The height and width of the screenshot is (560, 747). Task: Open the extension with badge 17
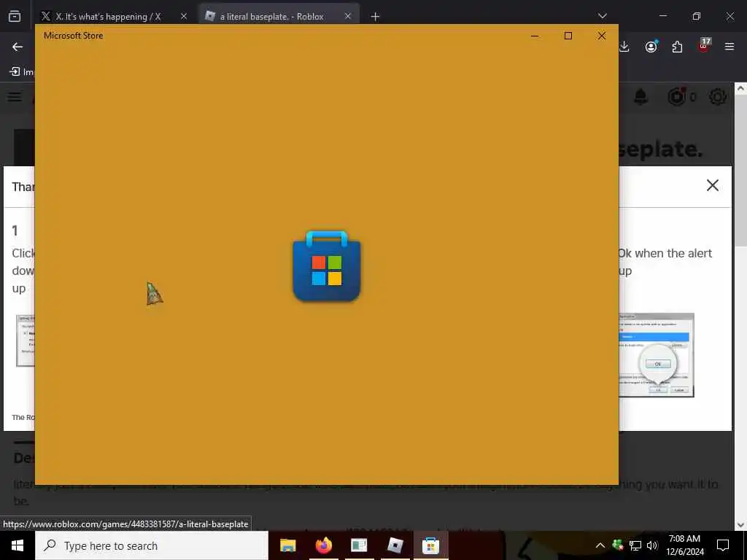click(x=704, y=45)
